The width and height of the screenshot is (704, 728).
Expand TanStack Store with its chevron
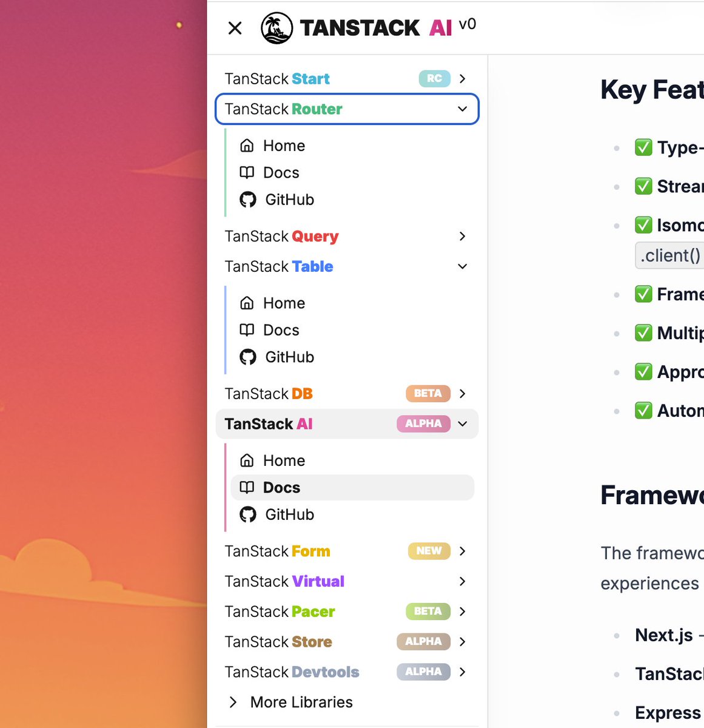coord(463,641)
